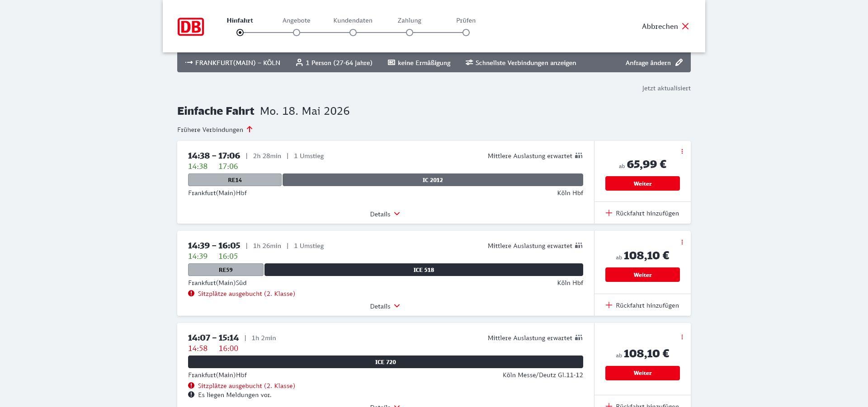
Task: Select the Hinfahrt progress step circle
Action: (x=240, y=33)
